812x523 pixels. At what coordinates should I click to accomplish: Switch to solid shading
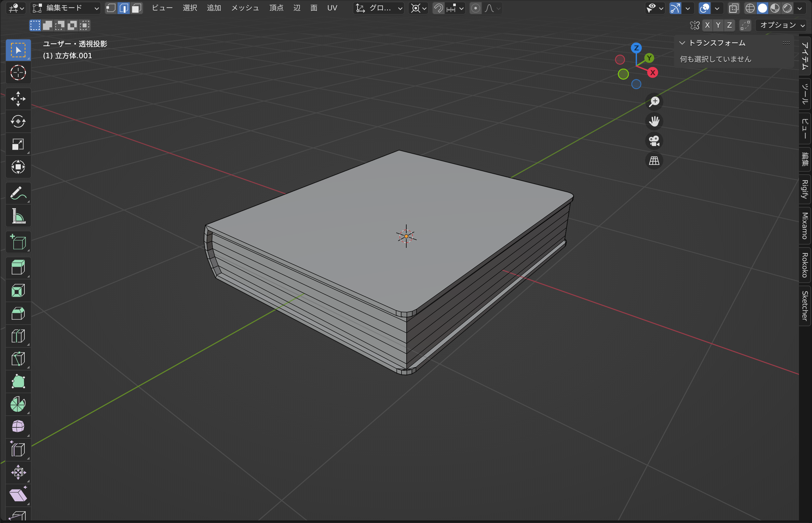pyautogui.click(x=763, y=8)
